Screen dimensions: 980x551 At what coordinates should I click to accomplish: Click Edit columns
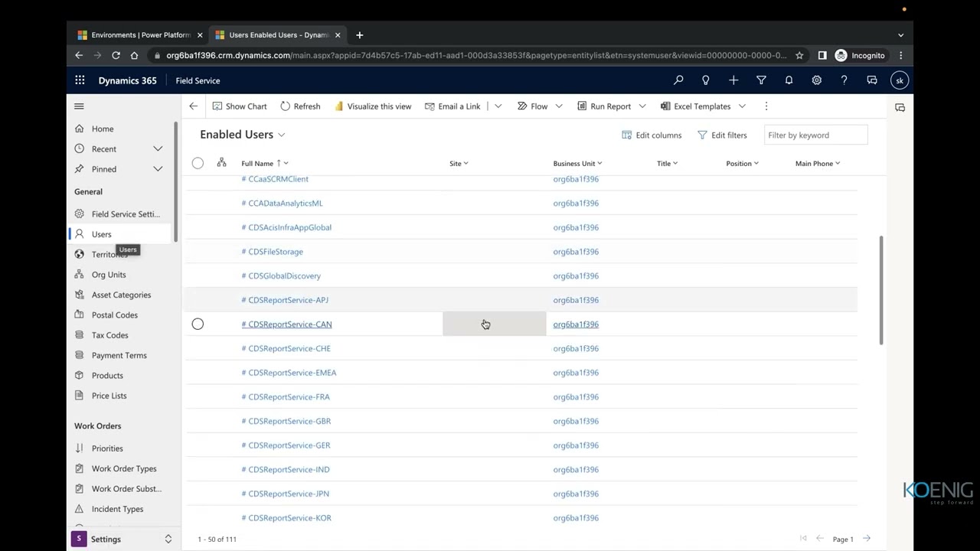click(652, 135)
